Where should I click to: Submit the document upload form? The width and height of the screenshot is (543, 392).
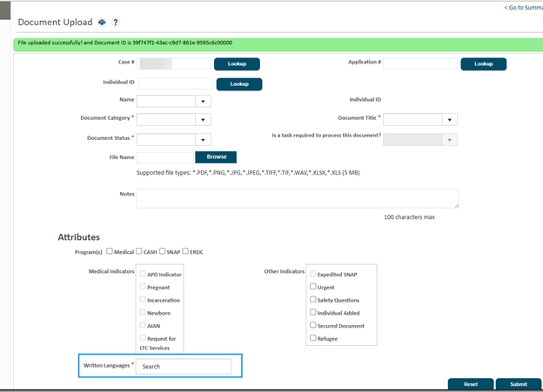(519, 384)
